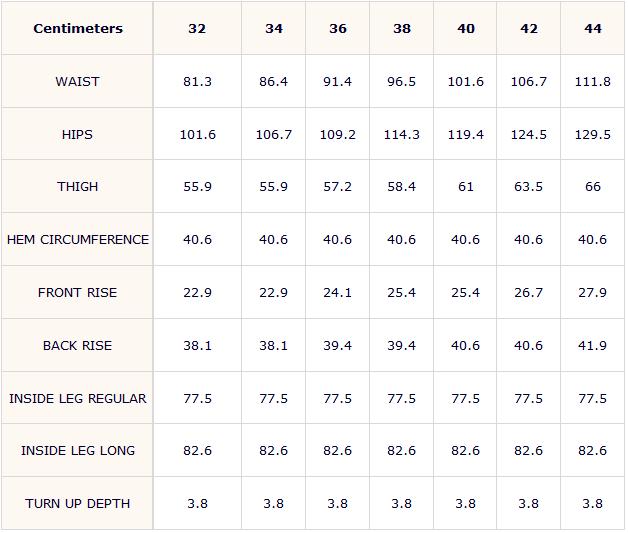Image resolution: width=628 pixels, height=533 pixels.
Task: Select front rise value 26.7
Action: 529,292
